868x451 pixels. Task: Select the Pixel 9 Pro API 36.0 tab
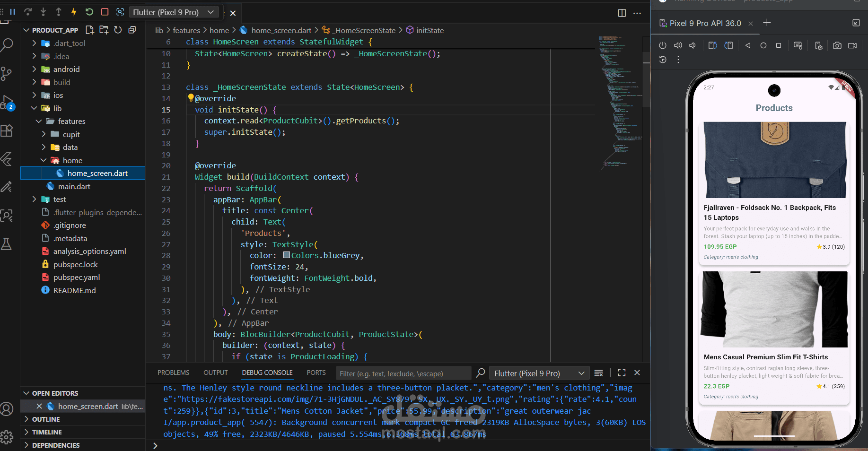705,23
